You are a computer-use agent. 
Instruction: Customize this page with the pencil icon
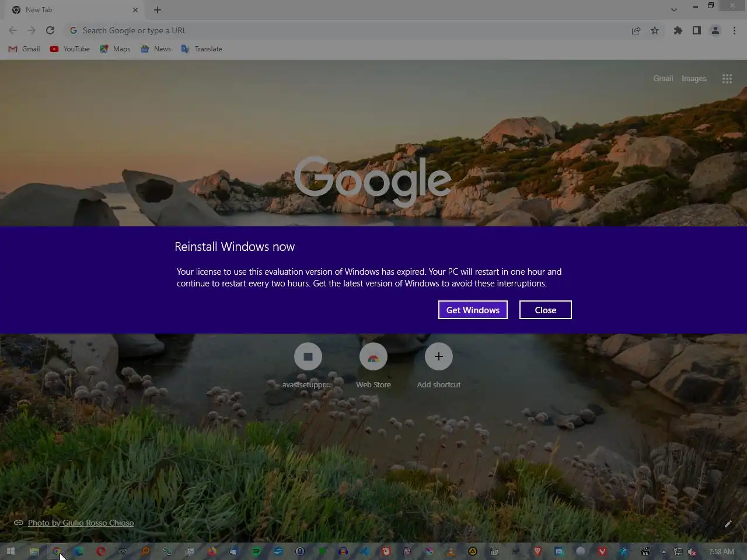coord(728,524)
